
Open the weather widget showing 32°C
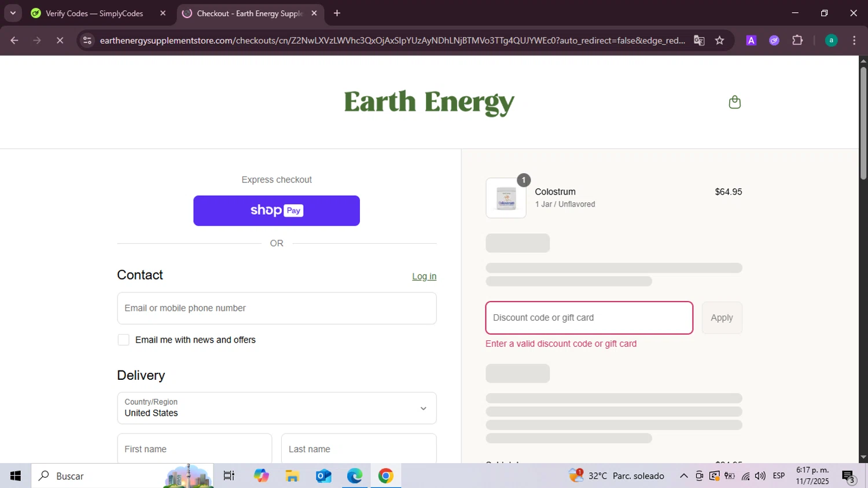pos(617,476)
